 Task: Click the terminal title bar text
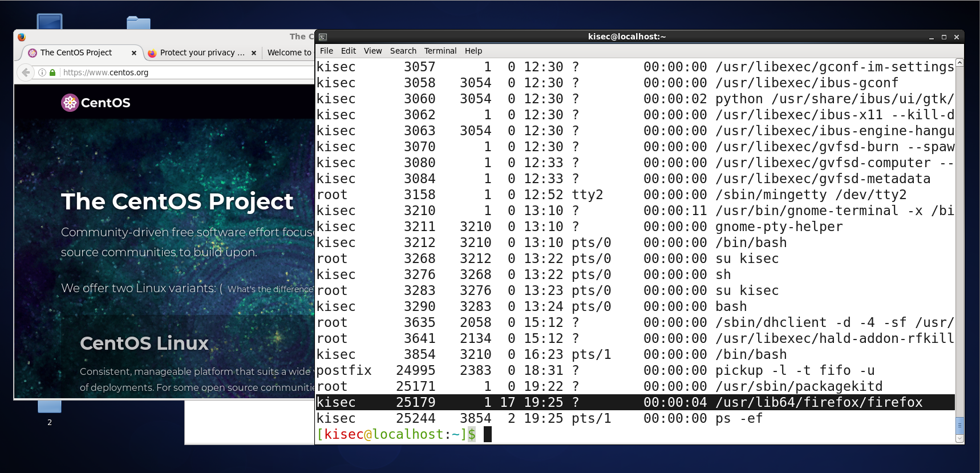(627, 37)
